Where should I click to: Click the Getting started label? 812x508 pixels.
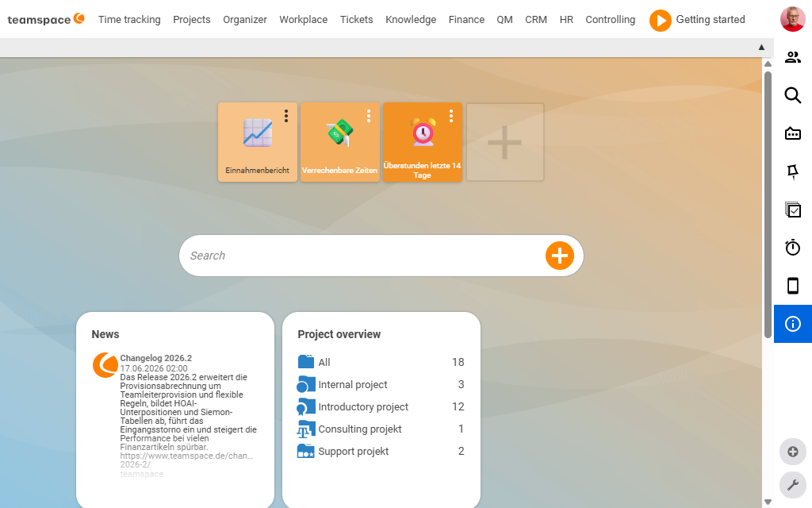(x=710, y=20)
